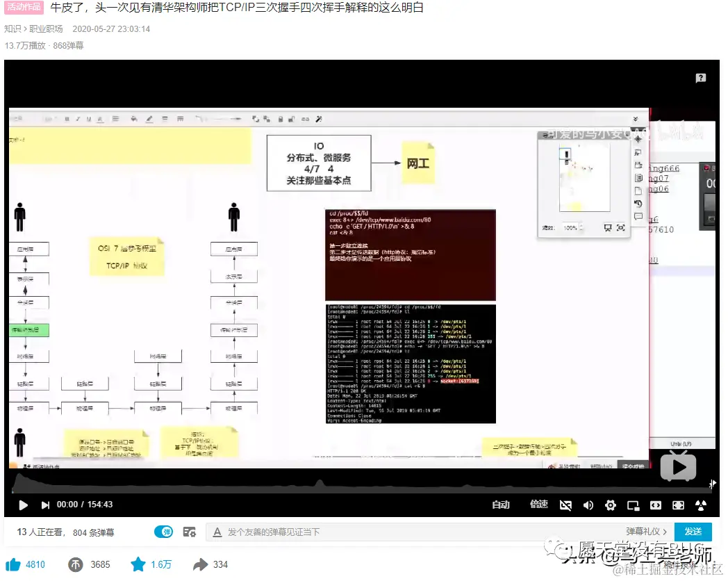The image size is (728, 581).
Task: Open the 职业职场 breadcrumb link
Action: click(46, 28)
